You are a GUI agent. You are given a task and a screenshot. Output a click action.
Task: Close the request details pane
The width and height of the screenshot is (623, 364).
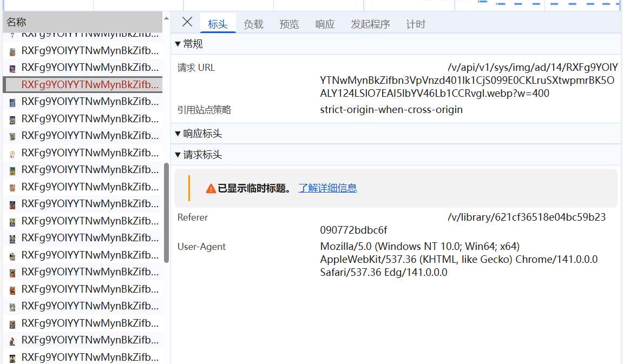(x=187, y=22)
